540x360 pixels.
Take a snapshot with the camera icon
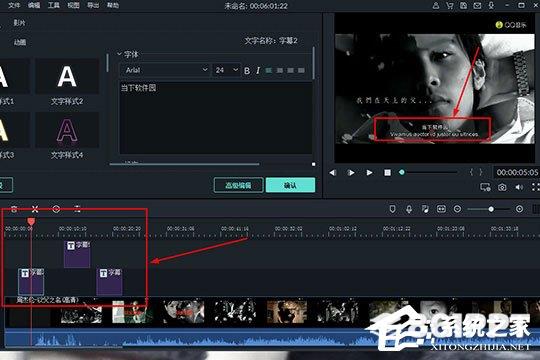[x=502, y=187]
